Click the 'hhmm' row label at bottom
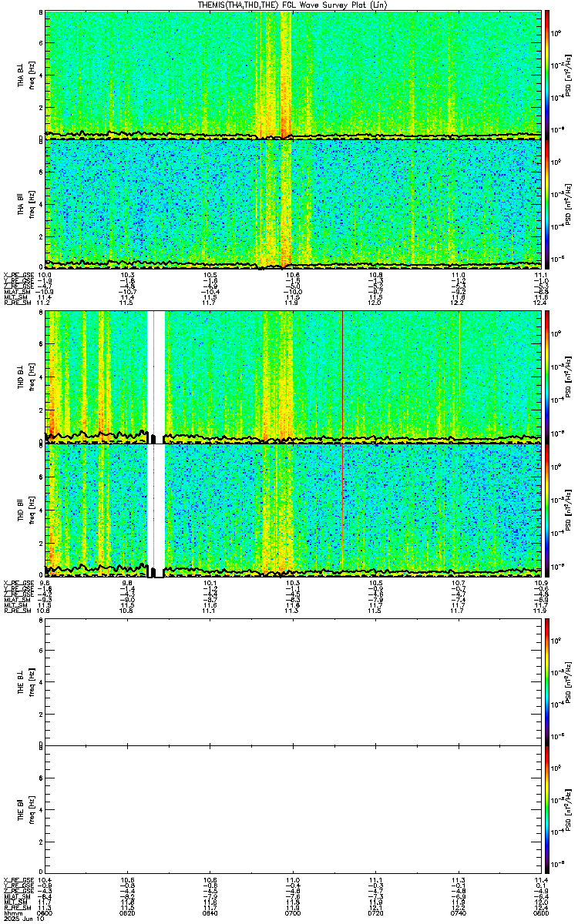Screen dimensions: 578x924 click(12, 913)
